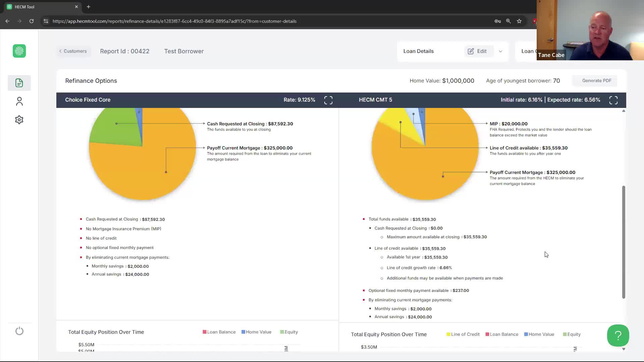This screenshot has width=644, height=362.
Task: Expand Choice Fixed Core panel to fullscreen
Action: 328,100
